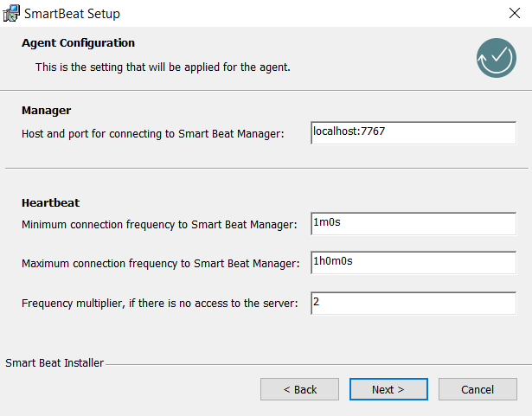This screenshot has width=532, height=416.
Task: Edit the host and port field localhost:7767
Action: coord(413,133)
